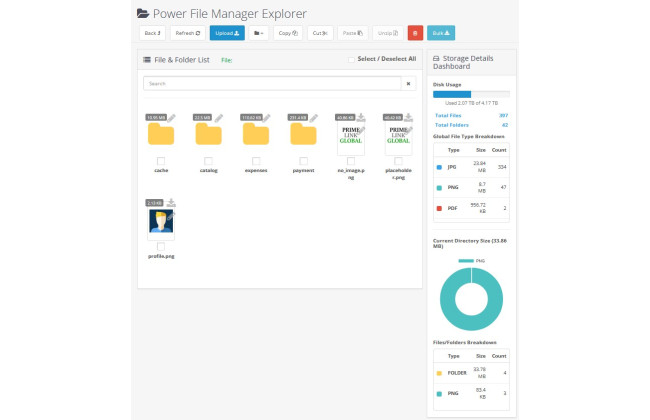This screenshot has width=650, height=420.
Task: Tick the catalog folder checkbox
Action: tap(209, 161)
